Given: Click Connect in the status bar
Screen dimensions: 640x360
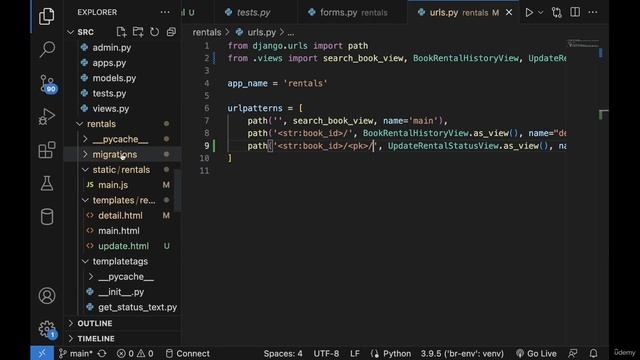Looking at the screenshot, I should tap(187, 353).
